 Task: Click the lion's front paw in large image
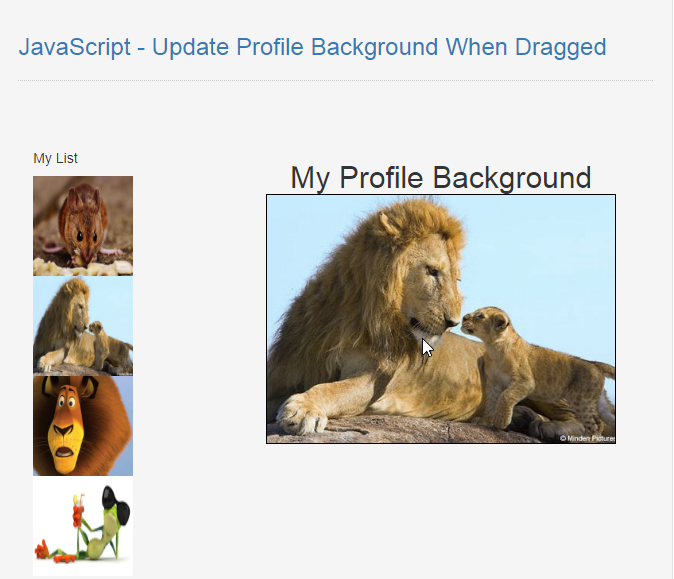pyautogui.click(x=301, y=415)
